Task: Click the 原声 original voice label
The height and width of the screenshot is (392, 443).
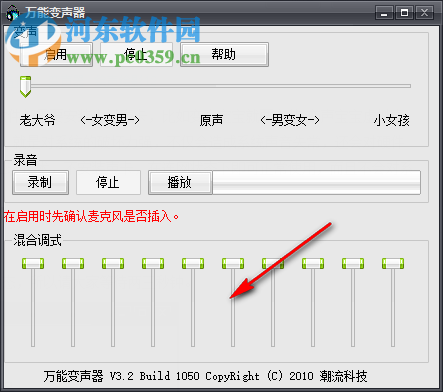Action: pyautogui.click(x=211, y=120)
